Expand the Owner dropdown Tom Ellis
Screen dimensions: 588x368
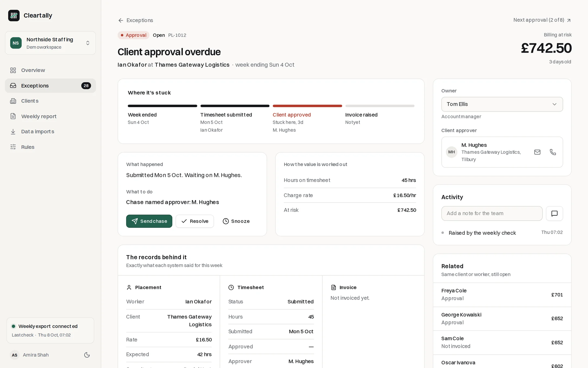[x=502, y=104]
